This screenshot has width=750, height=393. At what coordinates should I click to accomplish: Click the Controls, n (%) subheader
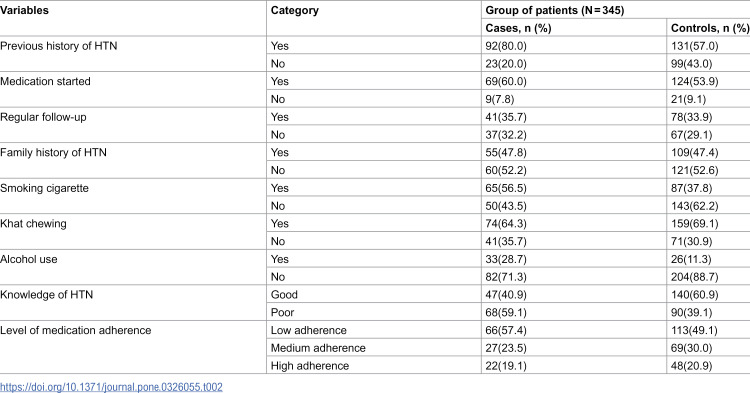[x=710, y=28]
